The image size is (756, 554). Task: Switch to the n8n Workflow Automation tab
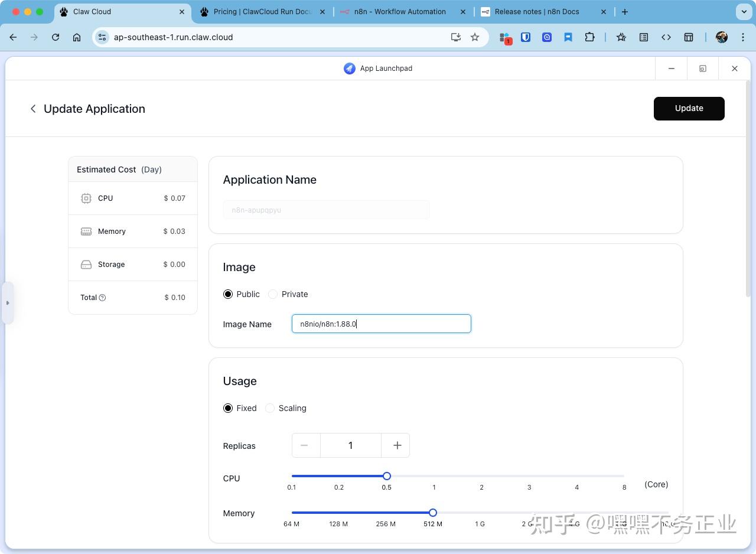click(x=403, y=12)
